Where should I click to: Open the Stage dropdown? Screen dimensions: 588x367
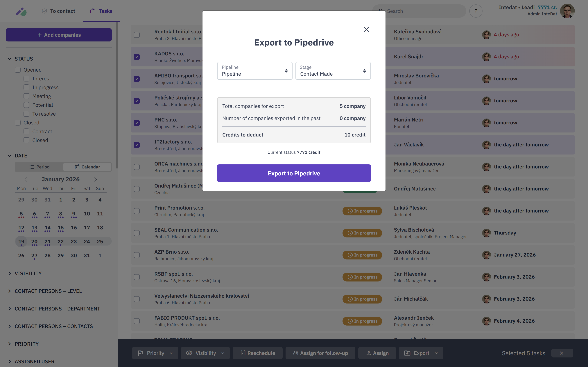[x=333, y=71]
